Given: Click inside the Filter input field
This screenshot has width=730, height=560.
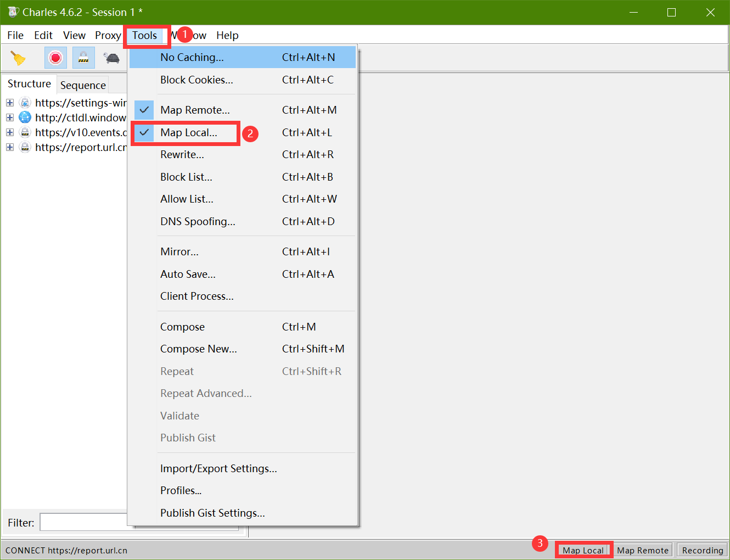Looking at the screenshot, I should tap(82, 522).
